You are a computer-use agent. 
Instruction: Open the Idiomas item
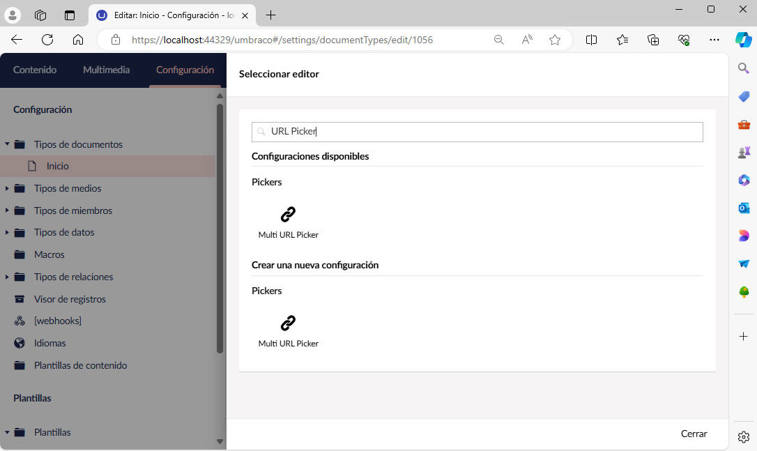50,343
